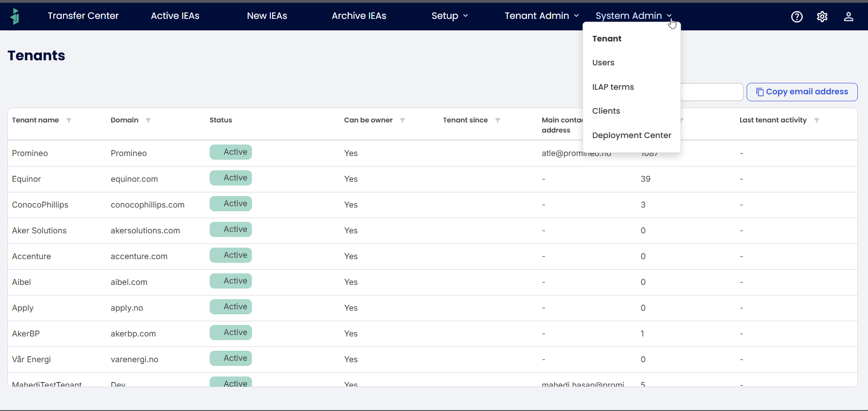Click Active status badge for AkerBP
The height and width of the screenshot is (411, 868).
[231, 333]
